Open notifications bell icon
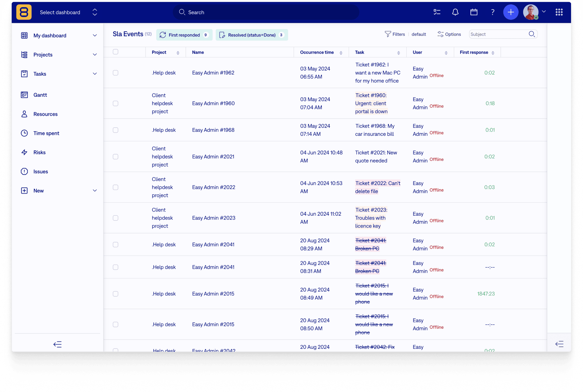Viewport: 583px width, 392px height. click(455, 12)
